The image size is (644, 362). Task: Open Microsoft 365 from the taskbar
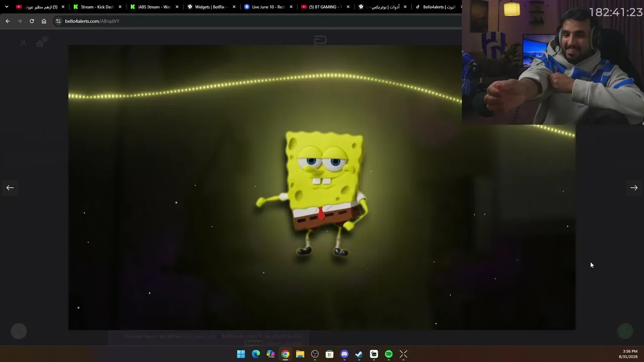click(x=271, y=354)
